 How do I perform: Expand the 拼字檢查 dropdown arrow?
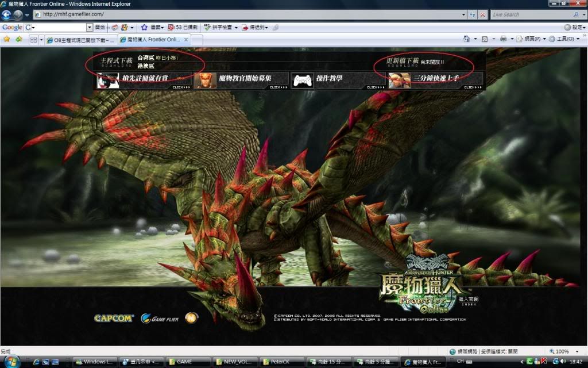[x=236, y=28]
